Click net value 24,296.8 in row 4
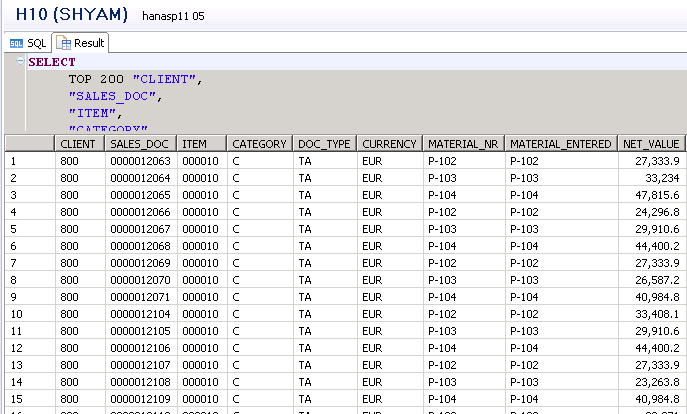This screenshot has width=687, height=414. [652, 212]
